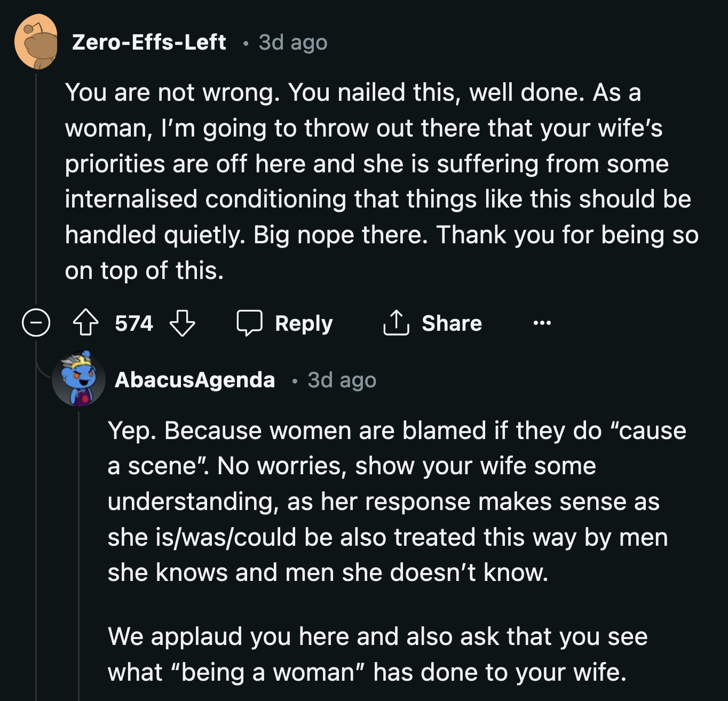The height and width of the screenshot is (701, 728).
Task: Select the 574 vote count
Action: click(133, 323)
